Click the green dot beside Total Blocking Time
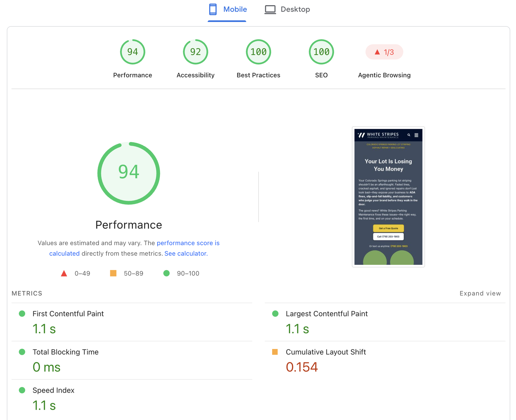The height and width of the screenshot is (420, 516). pos(22,352)
